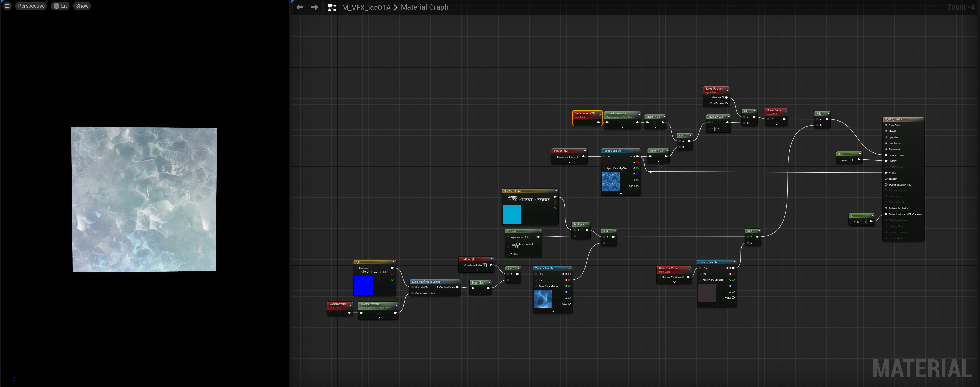Expand the ScreenPosition node dropdown
Viewport: 980px width, 387px height.
727,90
